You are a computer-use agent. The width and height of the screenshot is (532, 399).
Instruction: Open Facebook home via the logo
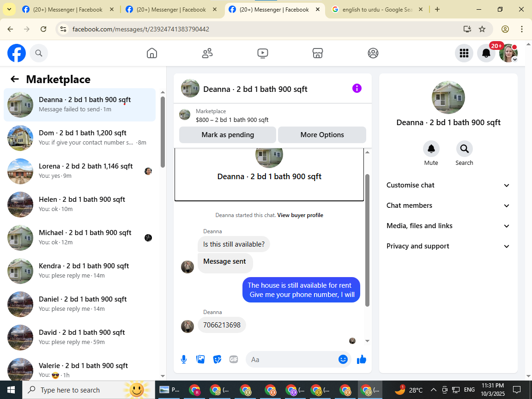pyautogui.click(x=17, y=53)
